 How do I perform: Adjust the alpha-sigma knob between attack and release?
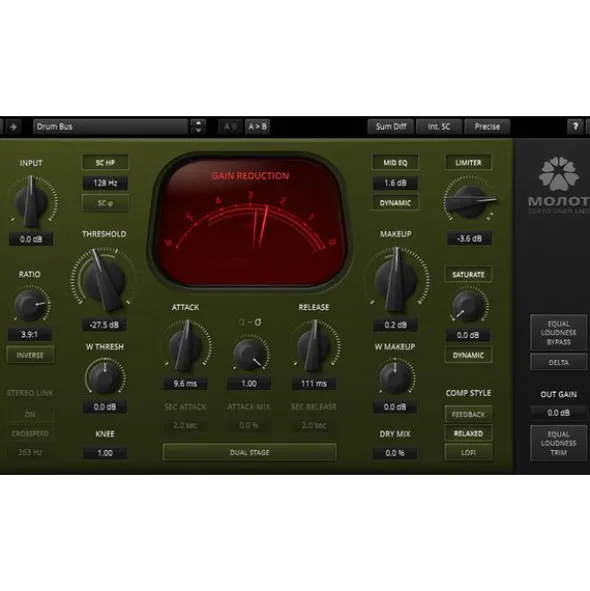click(x=249, y=354)
